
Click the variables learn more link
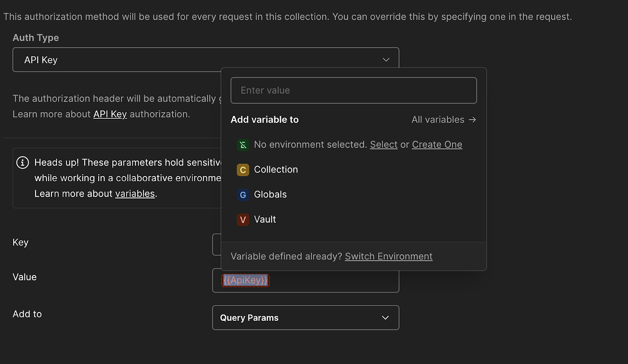tap(135, 193)
